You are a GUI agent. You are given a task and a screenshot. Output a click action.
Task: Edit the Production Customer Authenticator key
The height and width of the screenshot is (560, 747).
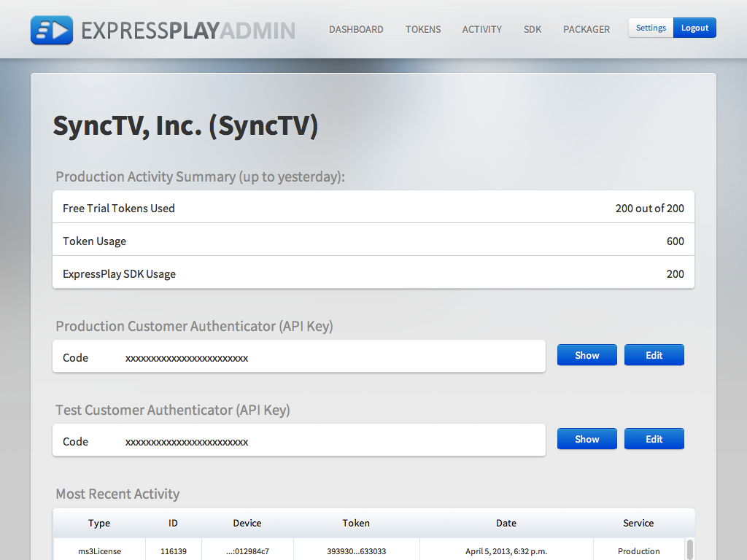pyautogui.click(x=654, y=355)
